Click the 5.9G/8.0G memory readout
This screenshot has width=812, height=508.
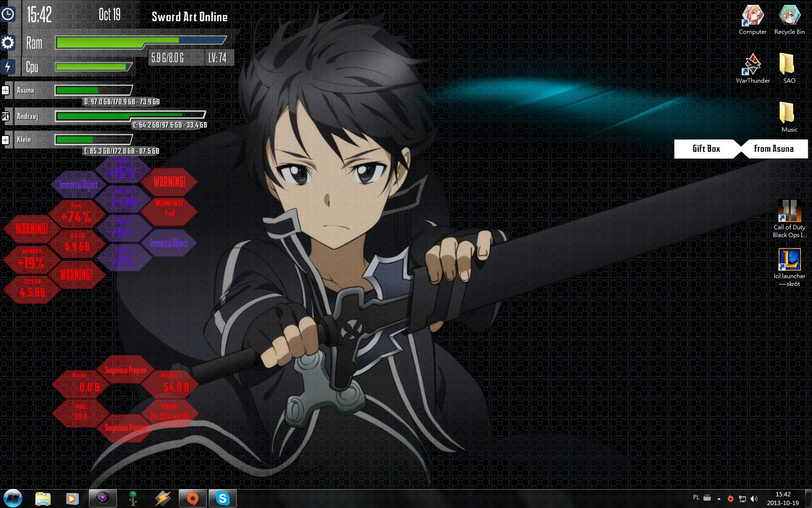(167, 58)
